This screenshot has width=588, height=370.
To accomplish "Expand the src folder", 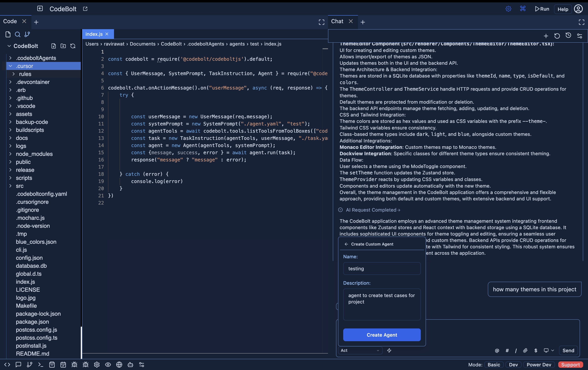I will pyautogui.click(x=10, y=186).
